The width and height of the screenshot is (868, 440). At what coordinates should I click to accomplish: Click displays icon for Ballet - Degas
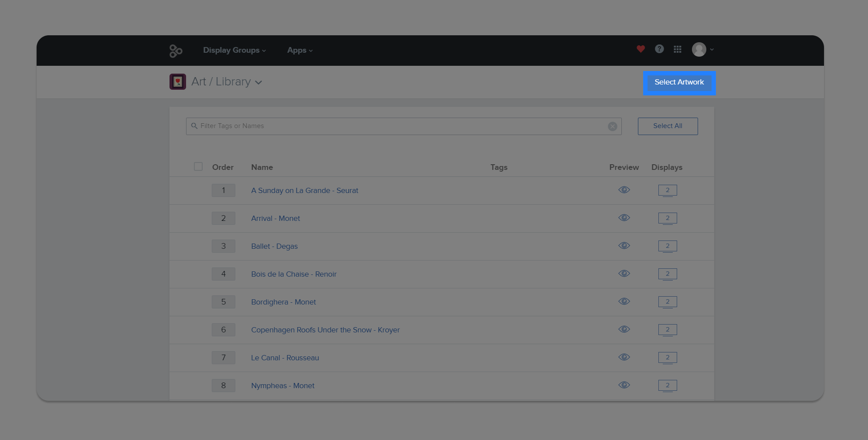(668, 247)
